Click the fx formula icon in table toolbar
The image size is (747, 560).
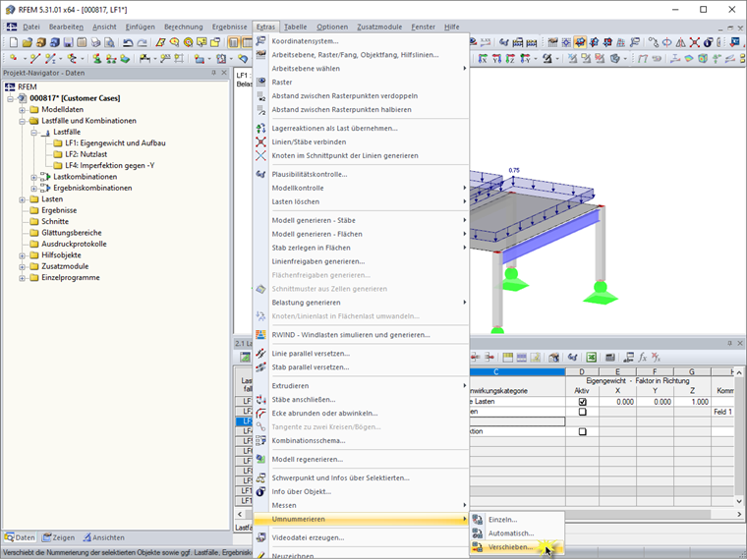[642, 358]
